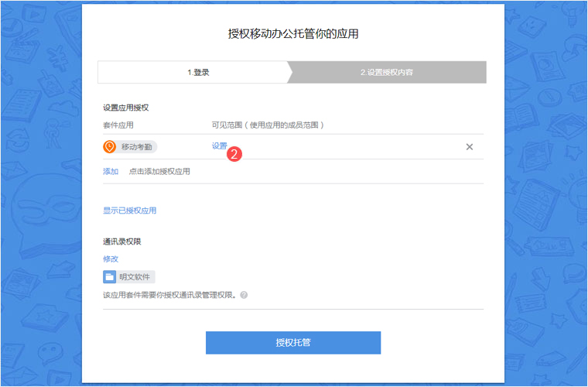Click the 设置应用授权 section heading
The image size is (588, 387).
click(125, 108)
